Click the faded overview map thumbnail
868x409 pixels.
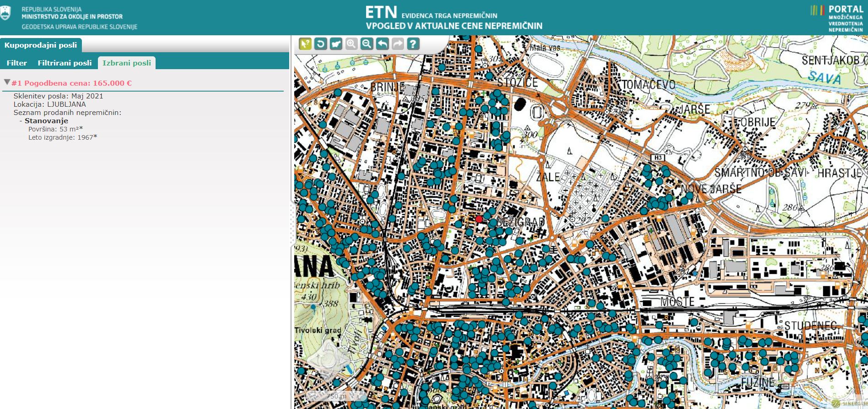[x=329, y=361]
